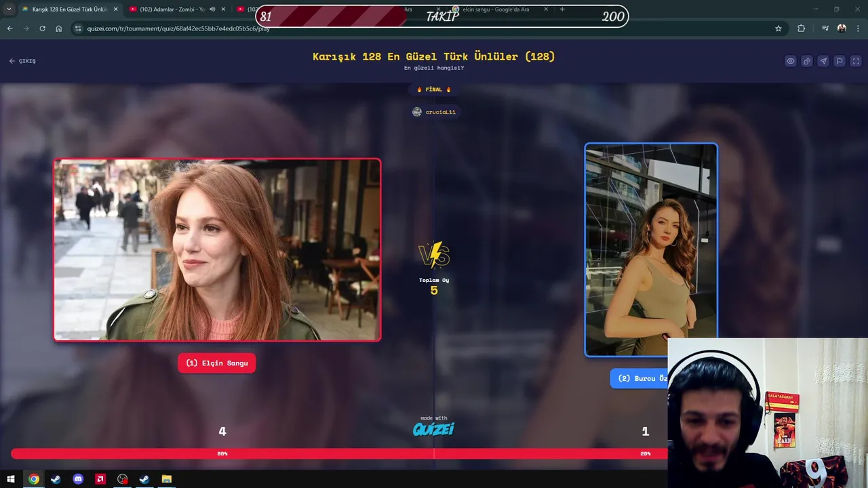Vote for (2) Burcu Öz button
Screen dimensions: 868x488
[x=639, y=378]
